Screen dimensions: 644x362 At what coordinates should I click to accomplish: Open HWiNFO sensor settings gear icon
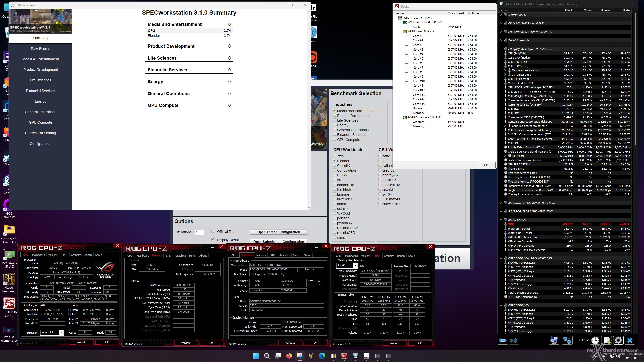click(618, 340)
